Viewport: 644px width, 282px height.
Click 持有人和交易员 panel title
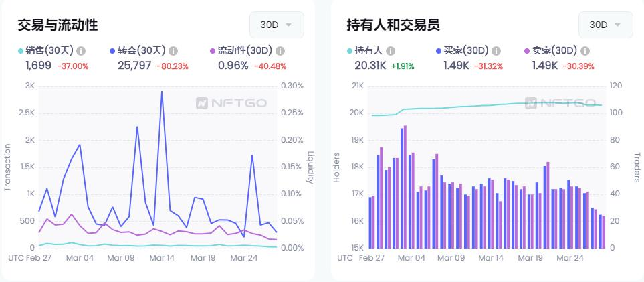[x=393, y=25]
